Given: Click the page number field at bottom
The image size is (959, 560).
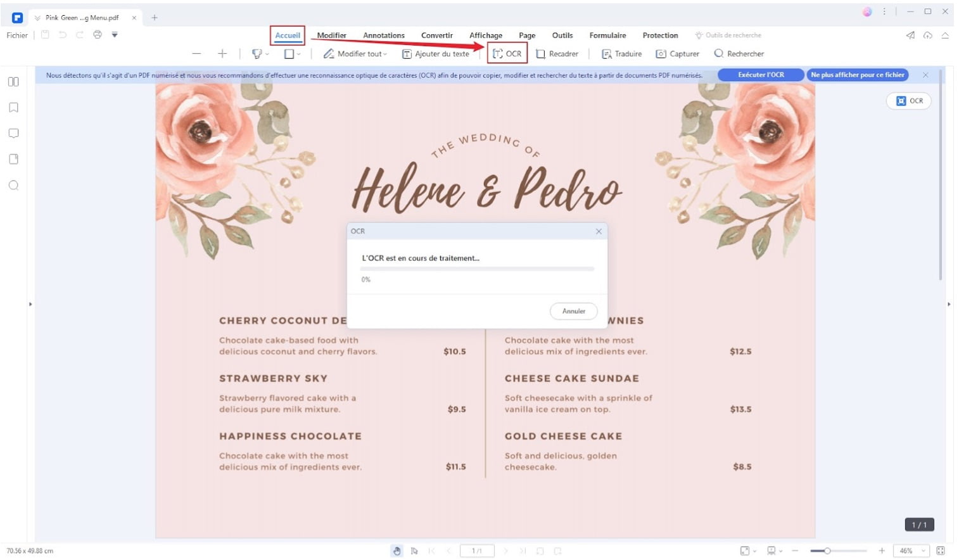Looking at the screenshot, I should [x=476, y=551].
